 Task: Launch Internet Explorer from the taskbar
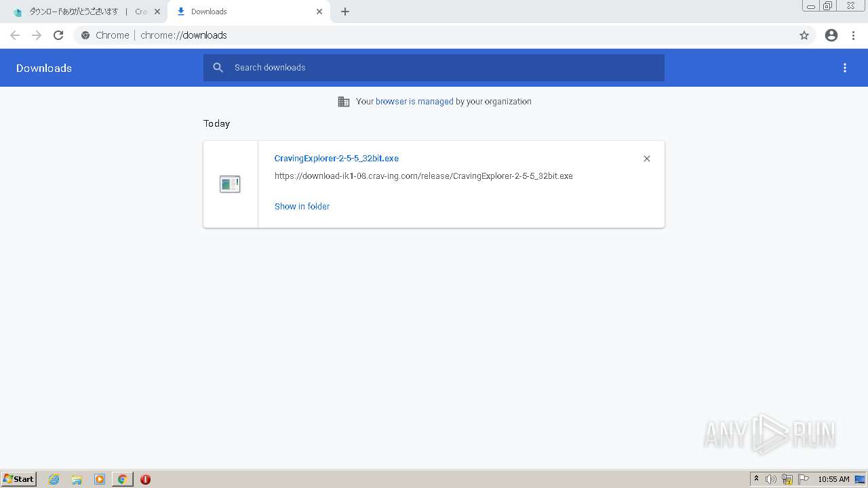coord(54,479)
